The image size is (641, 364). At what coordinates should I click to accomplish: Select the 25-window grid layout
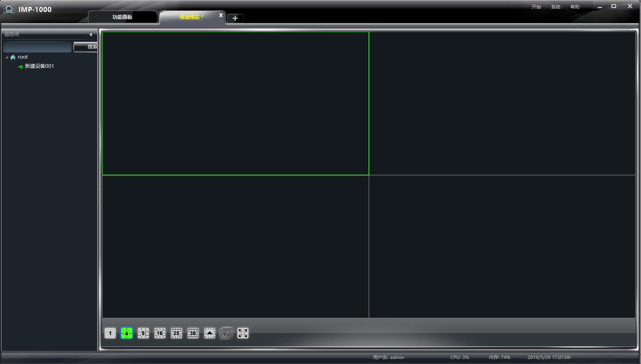click(176, 333)
